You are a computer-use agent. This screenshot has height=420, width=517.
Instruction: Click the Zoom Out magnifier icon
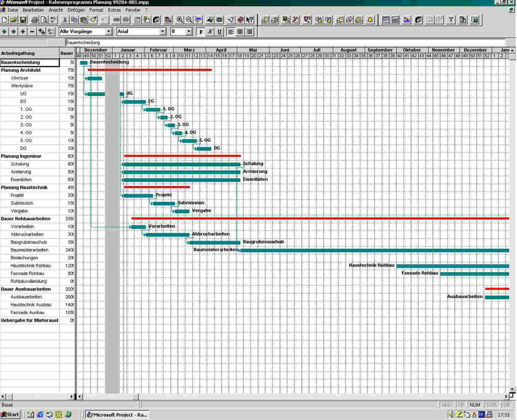tap(189, 20)
